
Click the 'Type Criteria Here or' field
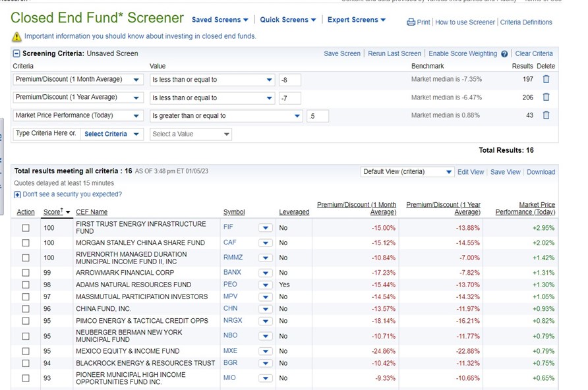coord(46,134)
